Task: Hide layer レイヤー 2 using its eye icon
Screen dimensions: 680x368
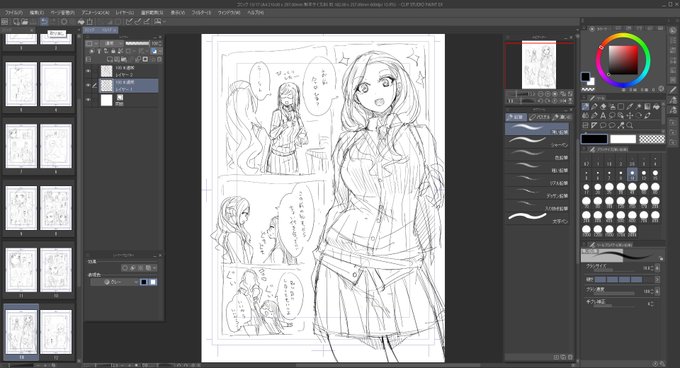Action: (x=88, y=71)
